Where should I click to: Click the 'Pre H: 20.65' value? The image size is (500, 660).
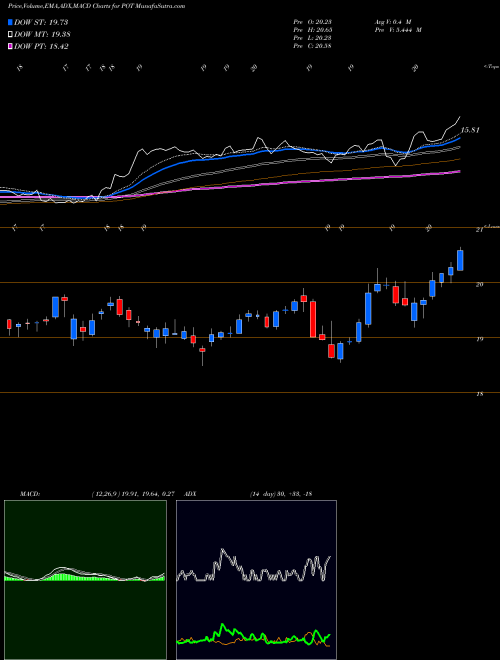pos(312,30)
